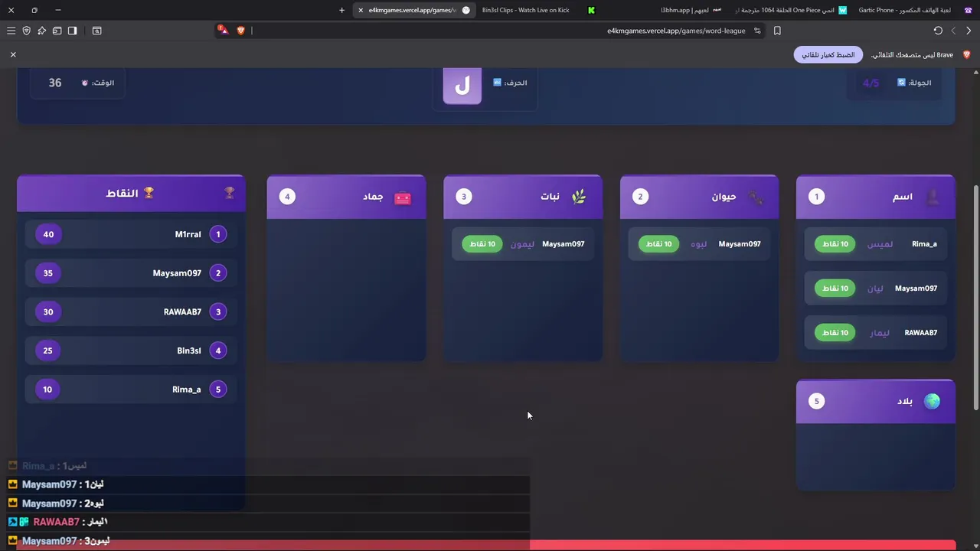Click the حيوان category header

tap(699, 197)
